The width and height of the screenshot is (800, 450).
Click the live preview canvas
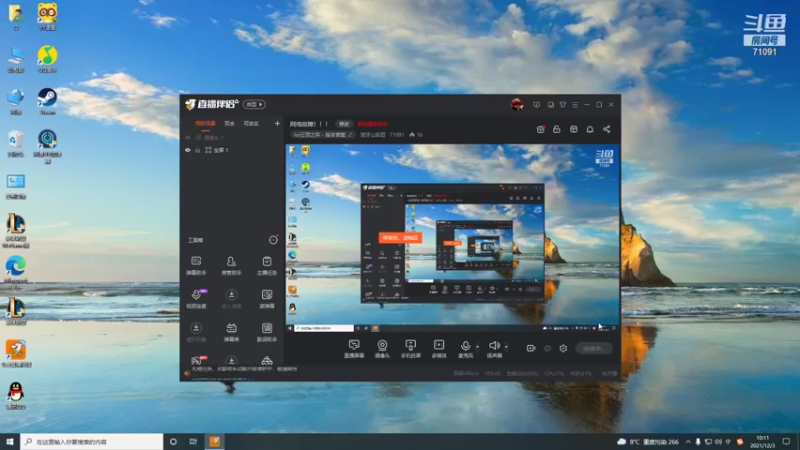pos(452,238)
